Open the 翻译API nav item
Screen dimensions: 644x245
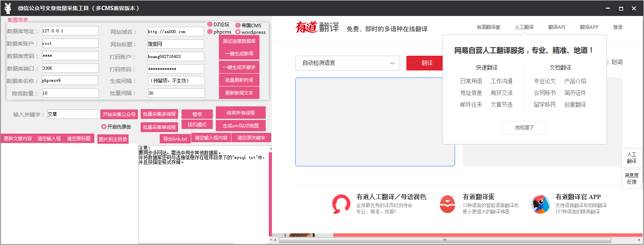tap(556, 27)
